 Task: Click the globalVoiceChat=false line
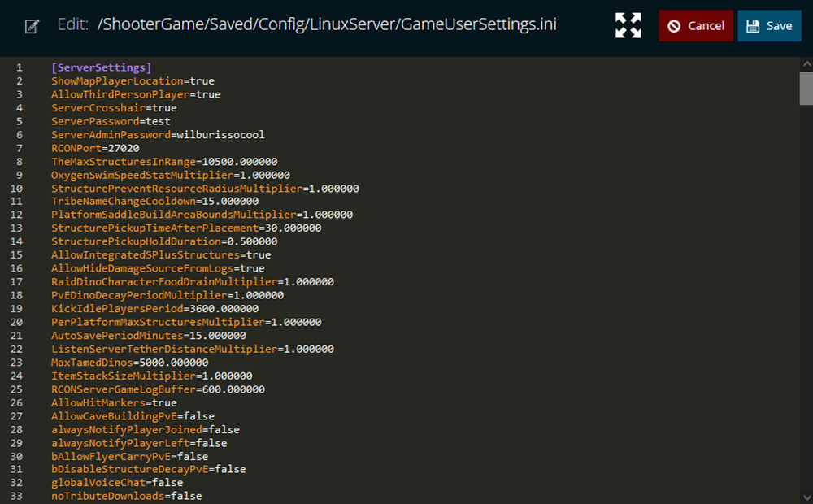coord(116,483)
